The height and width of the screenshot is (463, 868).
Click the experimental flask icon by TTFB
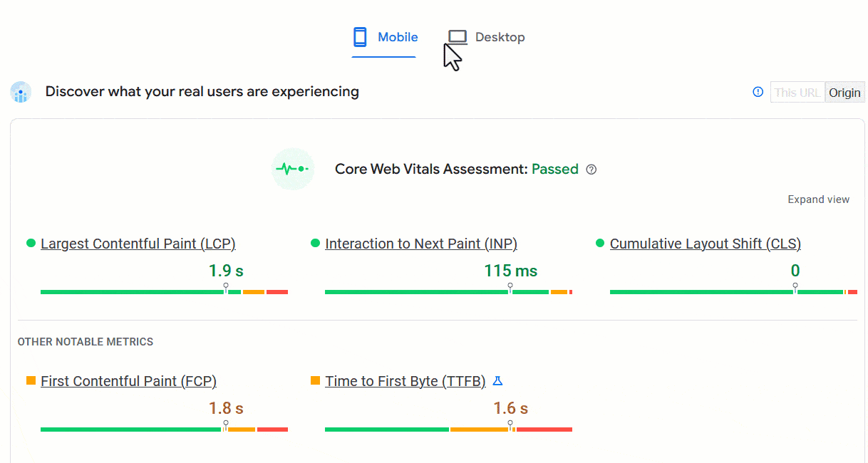[498, 381]
